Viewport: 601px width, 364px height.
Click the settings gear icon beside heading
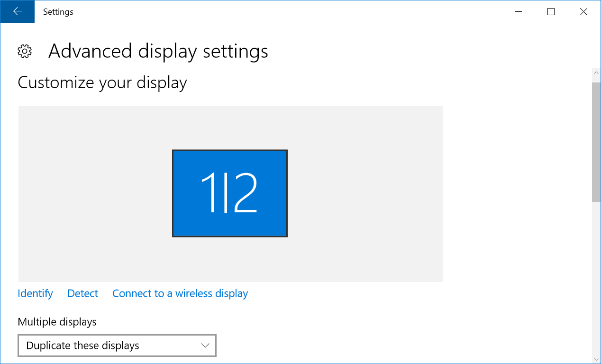25,51
